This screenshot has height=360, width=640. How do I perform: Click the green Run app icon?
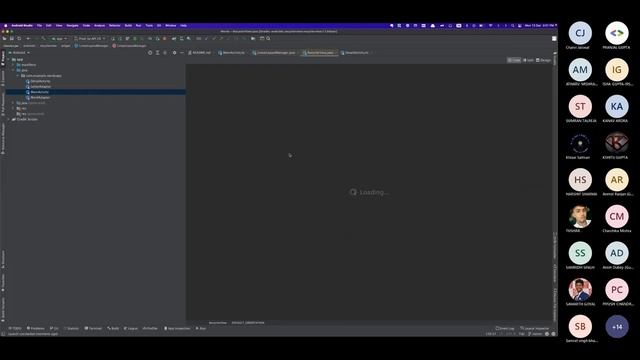click(113, 38)
